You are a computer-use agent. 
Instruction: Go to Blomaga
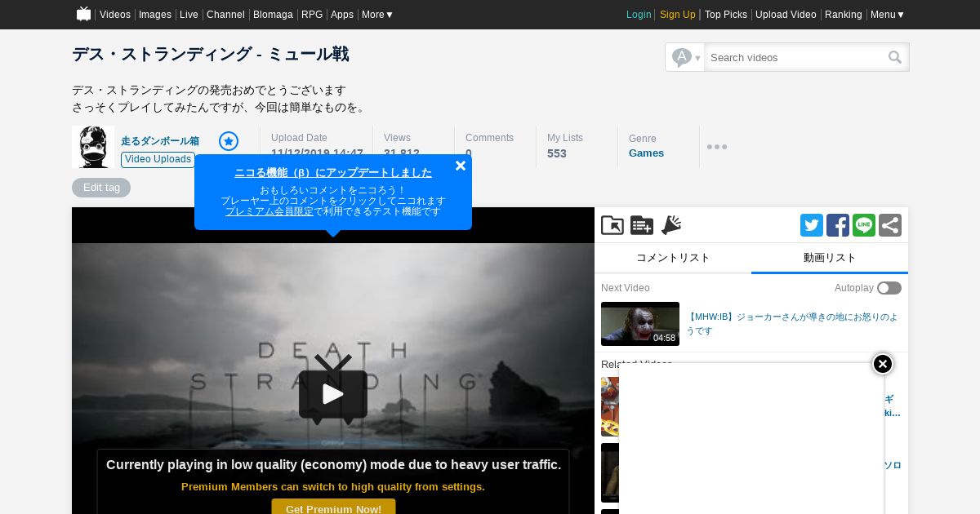pos(273,15)
